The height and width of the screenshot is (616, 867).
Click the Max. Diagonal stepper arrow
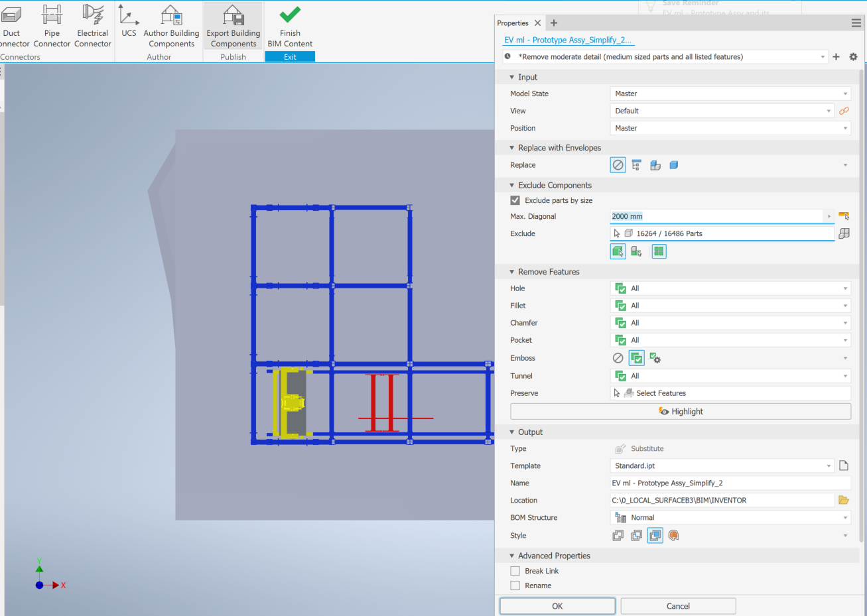click(x=829, y=216)
